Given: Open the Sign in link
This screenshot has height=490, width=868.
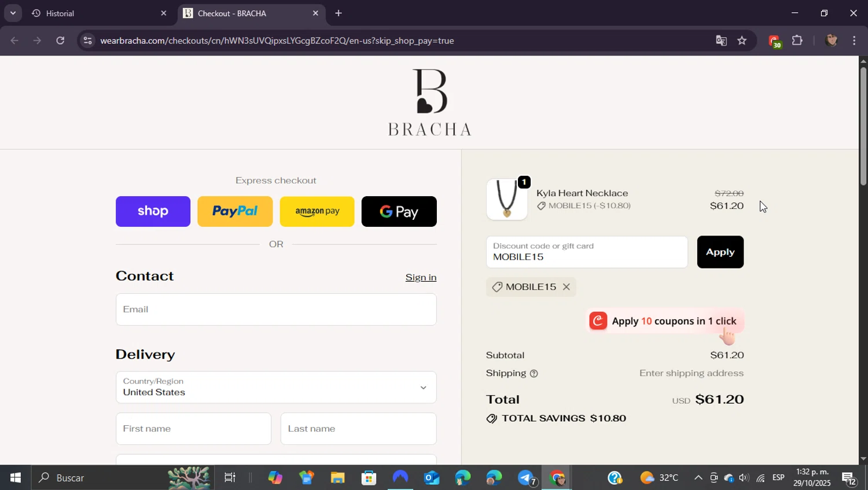Looking at the screenshot, I should [421, 278].
